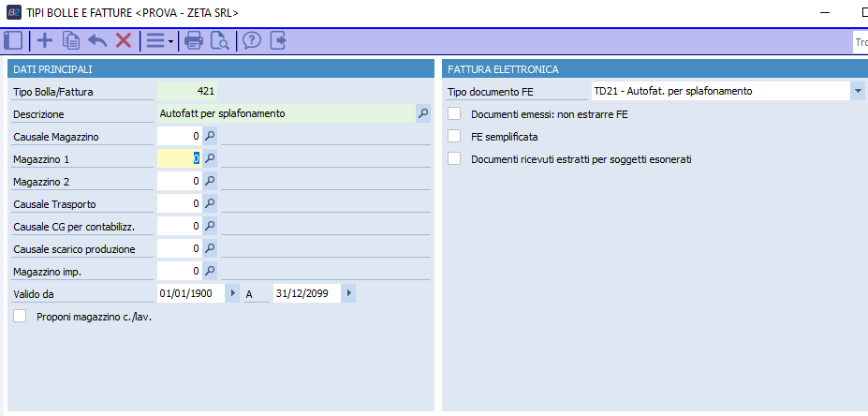The width and height of the screenshot is (868, 416).
Task: Click the Causale Magazzino search button
Action: coord(210,136)
